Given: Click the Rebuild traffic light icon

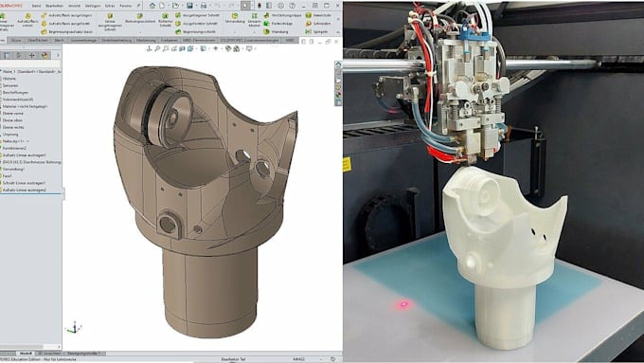Looking at the screenshot, I should (259, 6).
